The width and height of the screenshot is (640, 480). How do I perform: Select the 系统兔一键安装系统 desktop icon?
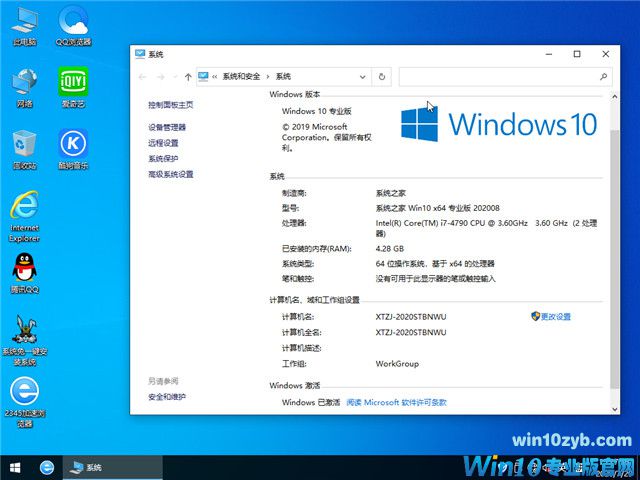coord(24,341)
